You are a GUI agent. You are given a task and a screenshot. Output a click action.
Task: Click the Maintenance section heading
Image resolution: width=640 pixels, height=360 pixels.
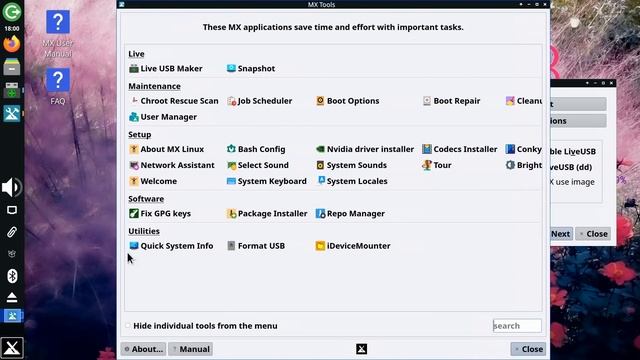[154, 86]
